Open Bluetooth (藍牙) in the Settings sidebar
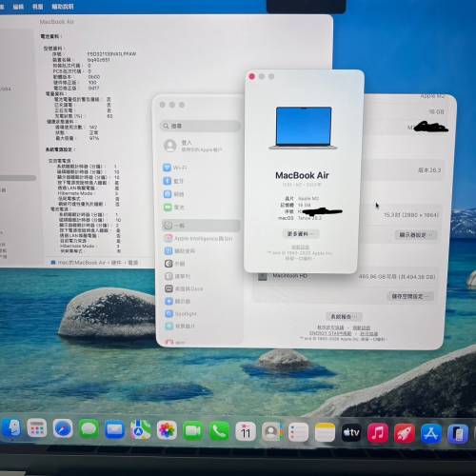The height and width of the screenshot is (476, 476). click(174, 181)
